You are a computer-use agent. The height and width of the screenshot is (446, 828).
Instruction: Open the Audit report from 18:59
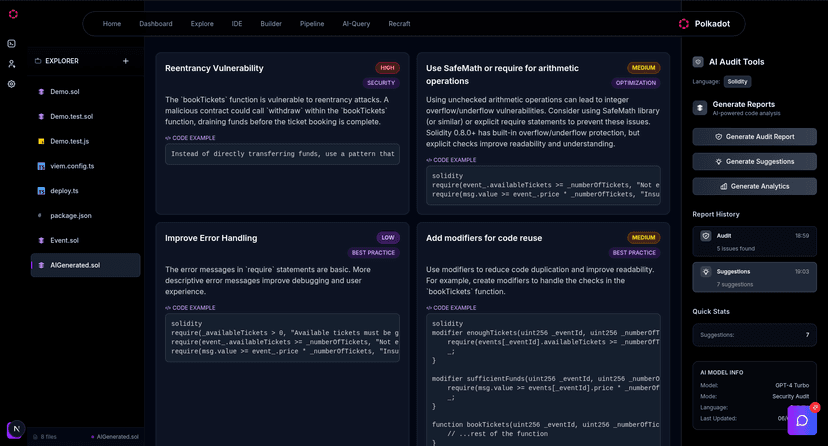point(755,242)
